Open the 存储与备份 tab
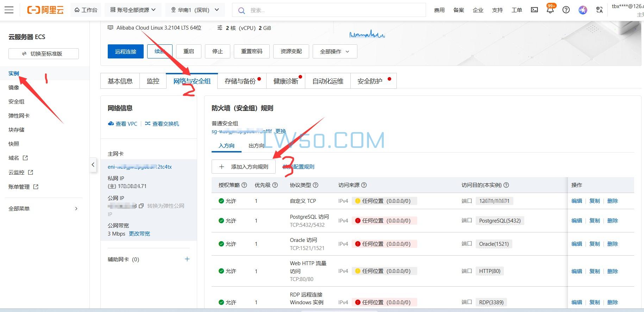Viewport: 644px width, 312px height. (240, 81)
